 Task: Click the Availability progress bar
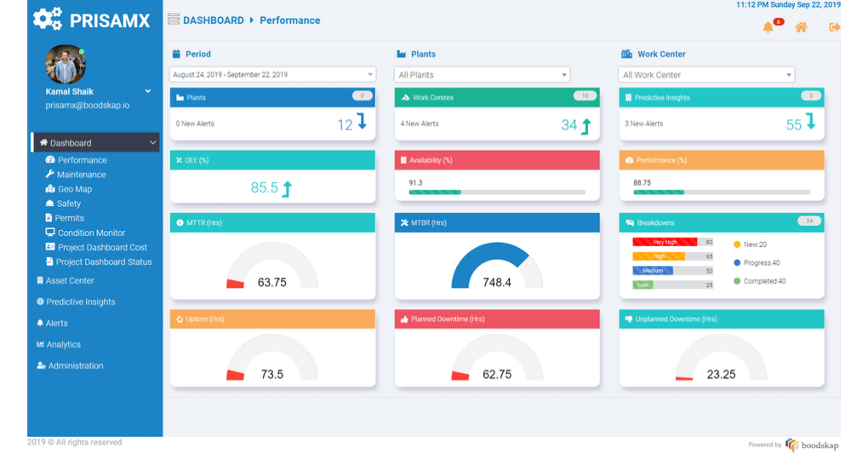point(497,193)
